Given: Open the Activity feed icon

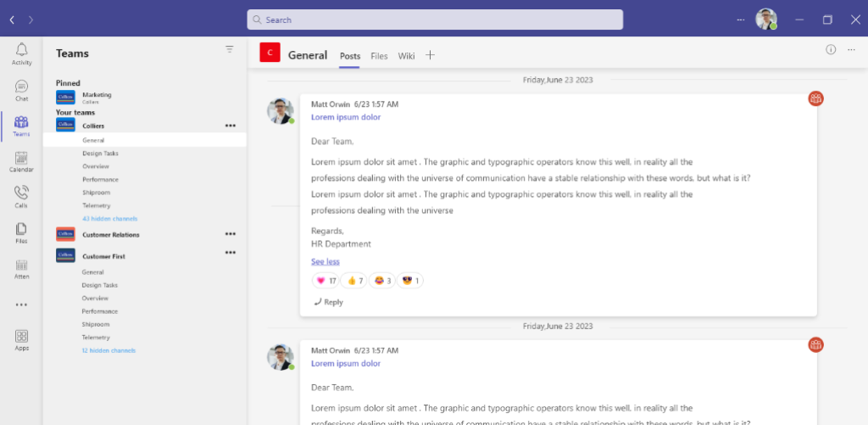Looking at the screenshot, I should pos(21,54).
